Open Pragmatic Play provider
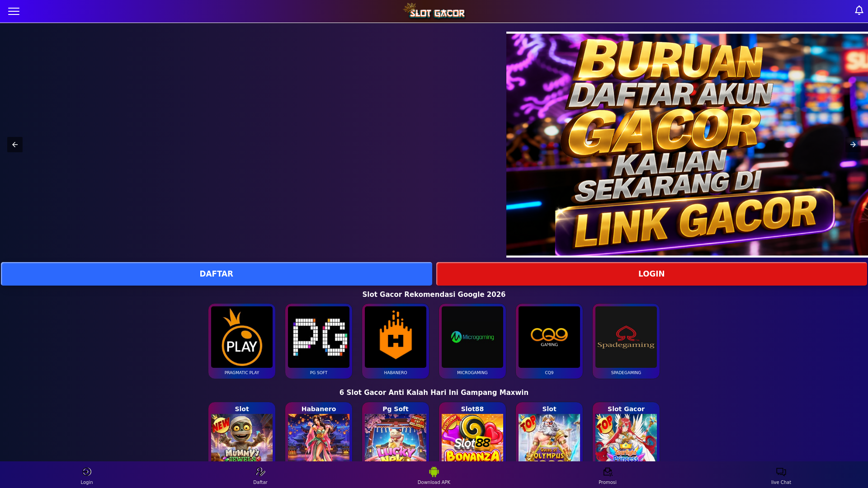 (x=242, y=341)
